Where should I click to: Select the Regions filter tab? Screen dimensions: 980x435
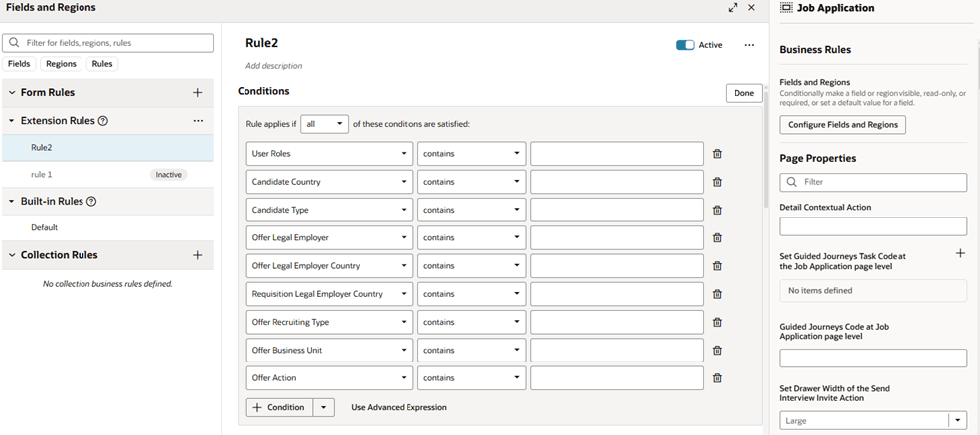tap(61, 64)
